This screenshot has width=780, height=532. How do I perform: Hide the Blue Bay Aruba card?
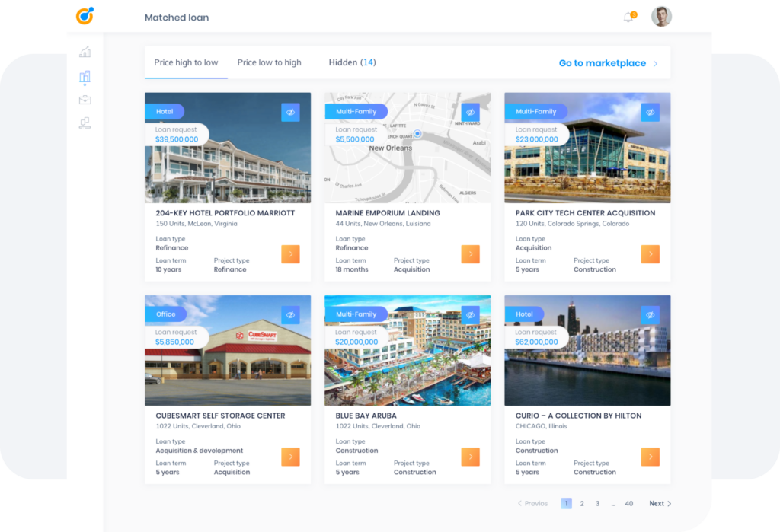470,315
